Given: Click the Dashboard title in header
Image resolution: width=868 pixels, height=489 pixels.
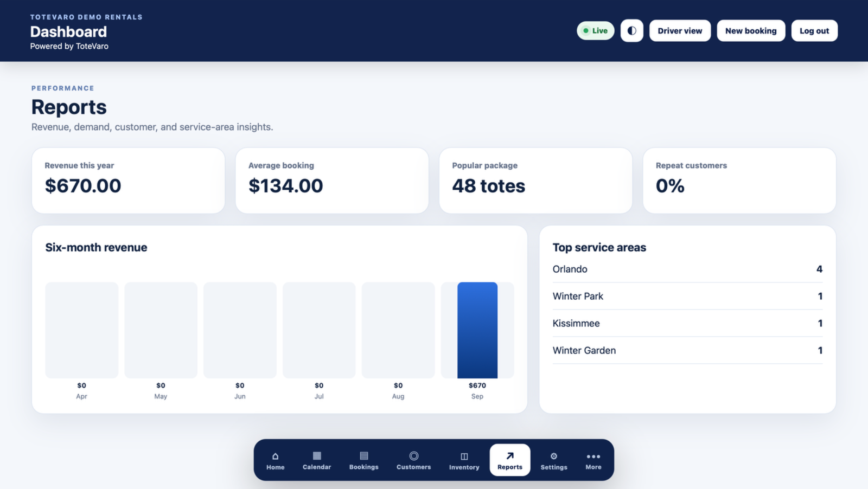Looking at the screenshot, I should point(68,31).
